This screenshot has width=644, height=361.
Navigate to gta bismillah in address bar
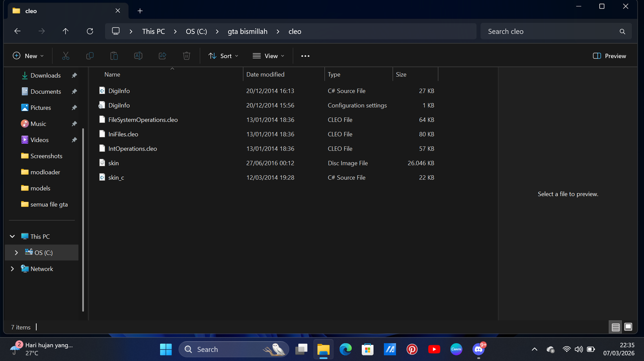(x=248, y=31)
